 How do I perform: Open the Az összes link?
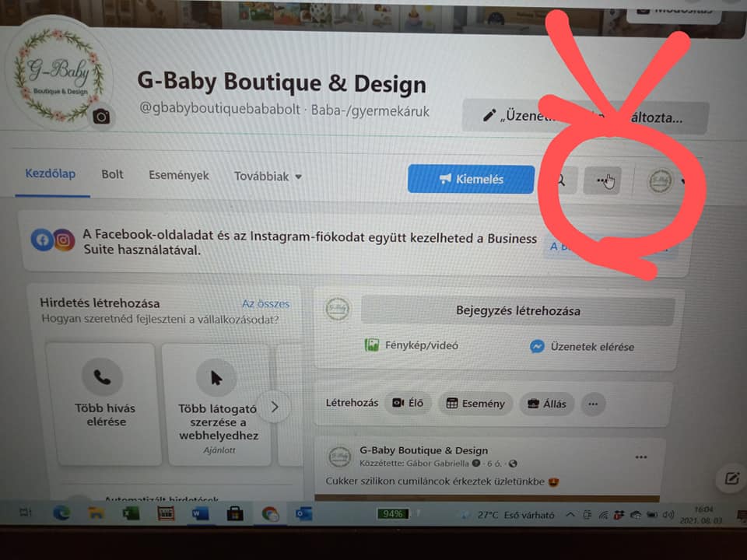[x=266, y=304]
